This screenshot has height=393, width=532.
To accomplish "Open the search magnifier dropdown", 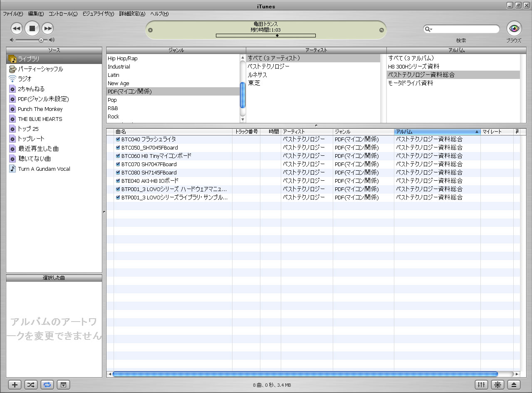I will [428, 29].
